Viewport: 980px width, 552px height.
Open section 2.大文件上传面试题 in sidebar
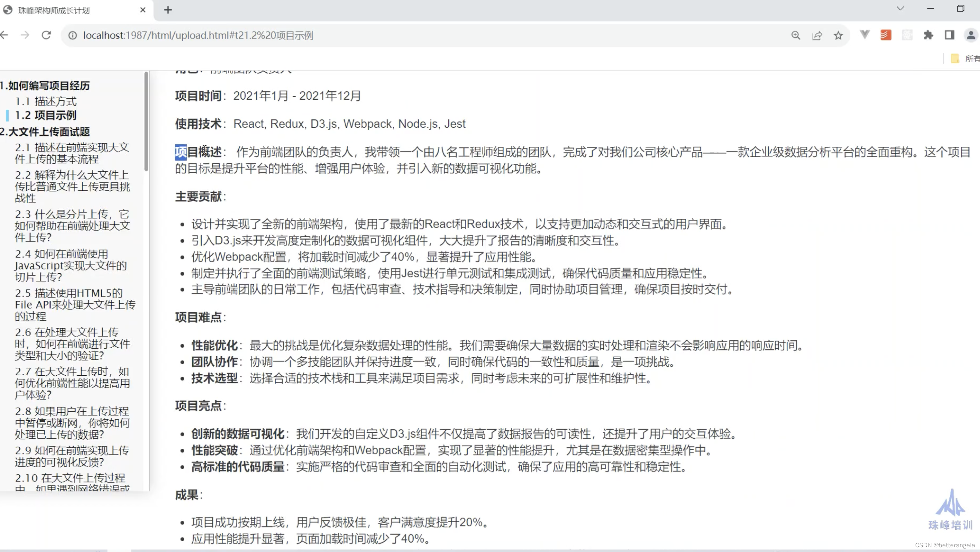point(45,132)
